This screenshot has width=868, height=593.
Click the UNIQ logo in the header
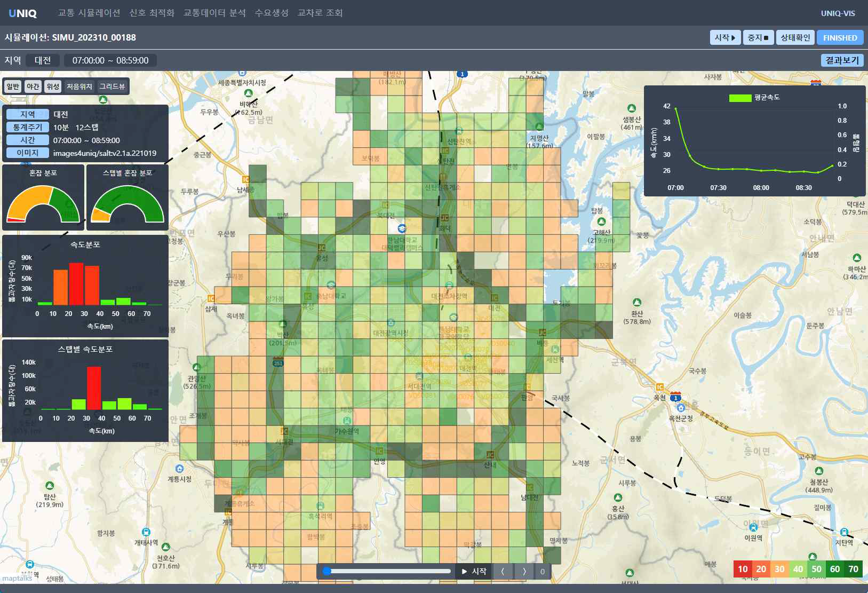coord(22,13)
